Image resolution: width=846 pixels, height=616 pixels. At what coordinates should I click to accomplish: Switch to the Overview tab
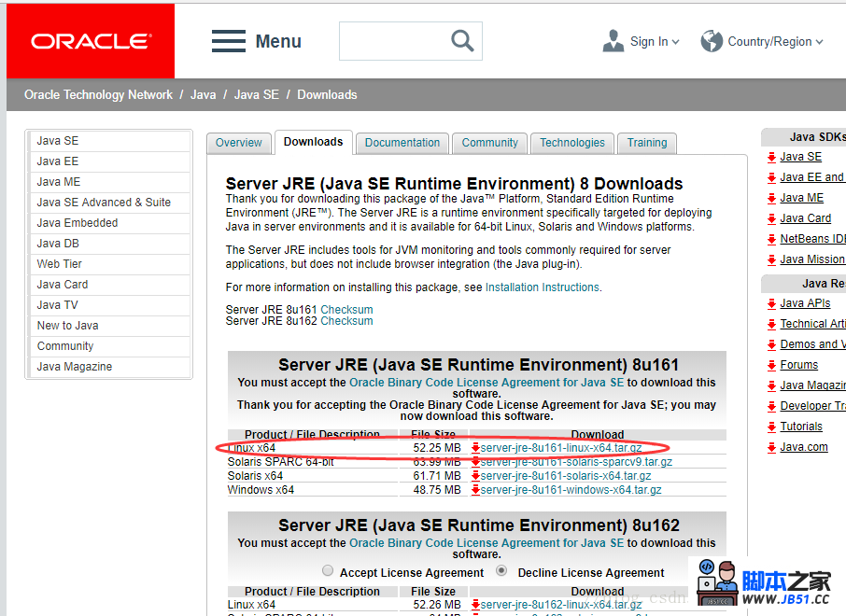tap(238, 143)
